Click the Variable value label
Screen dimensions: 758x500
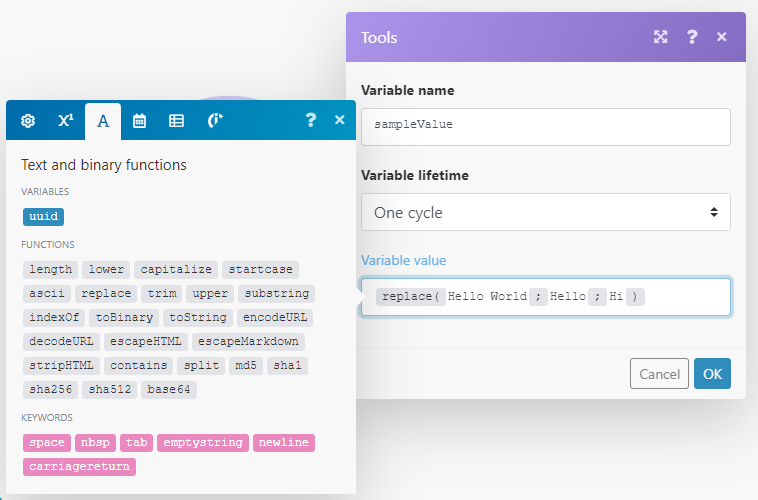404,260
